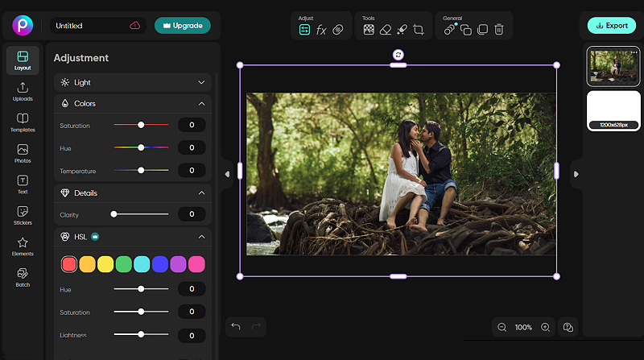Open the Templates panel
The width and height of the screenshot is (644, 360).
[x=23, y=122]
